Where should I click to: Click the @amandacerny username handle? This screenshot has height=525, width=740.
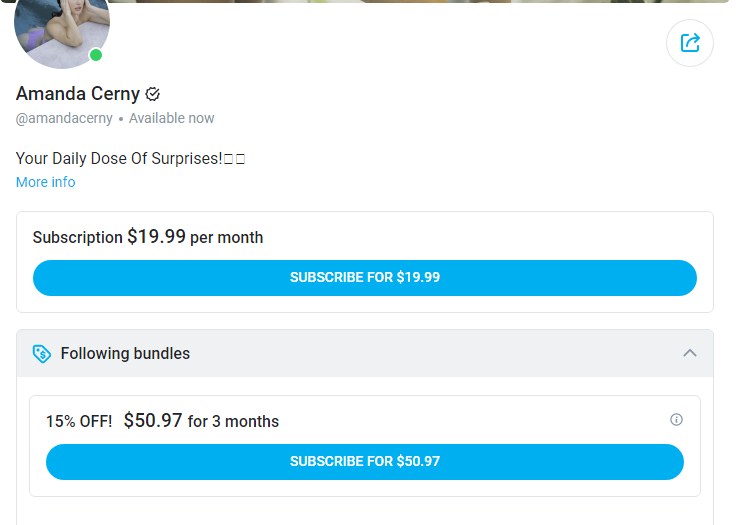click(x=64, y=118)
